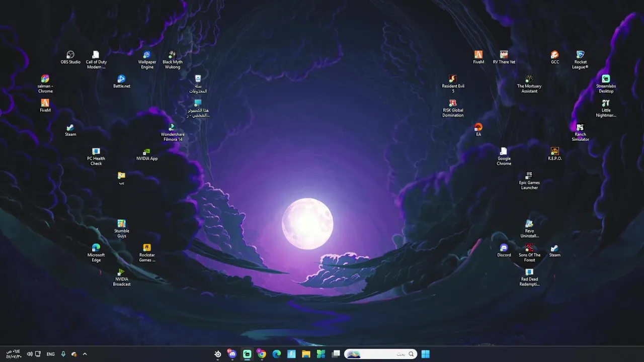Open Wallpaper Engine desktop icon
644x362 pixels.
pos(147,60)
